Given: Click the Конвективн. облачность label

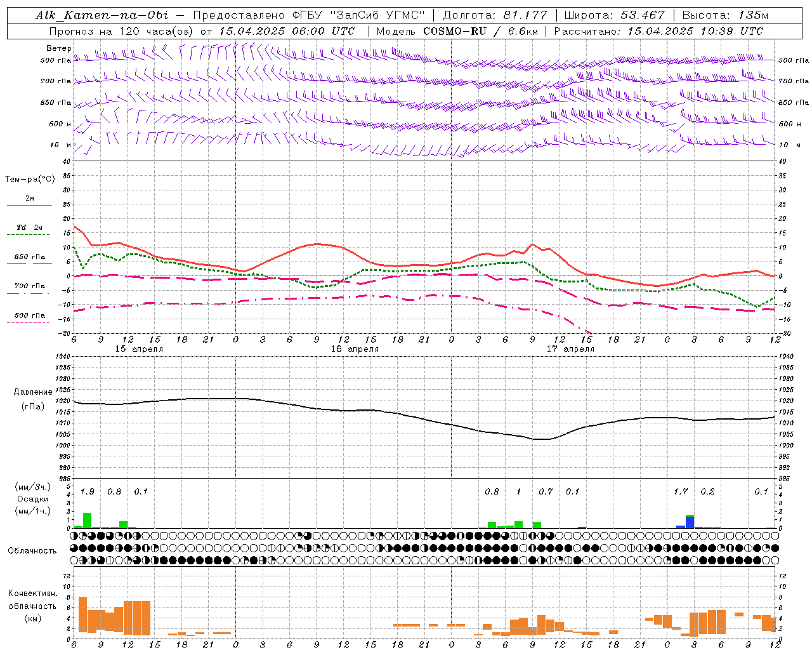Looking at the screenshot, I should (32, 600).
